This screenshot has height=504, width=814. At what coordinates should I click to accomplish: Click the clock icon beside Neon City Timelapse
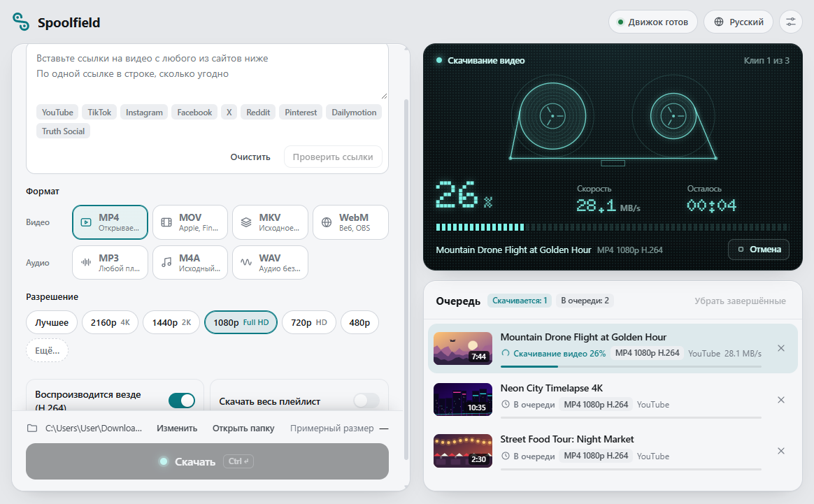click(x=505, y=404)
